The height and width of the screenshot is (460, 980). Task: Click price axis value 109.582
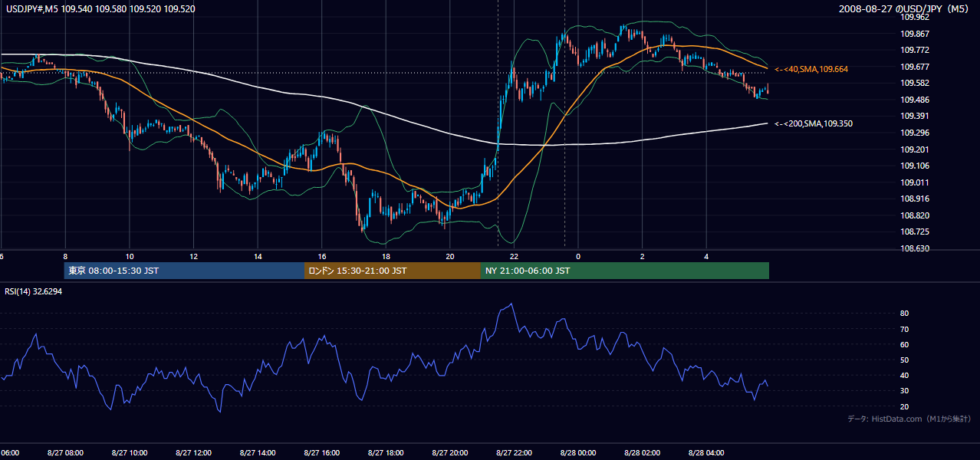click(913, 83)
